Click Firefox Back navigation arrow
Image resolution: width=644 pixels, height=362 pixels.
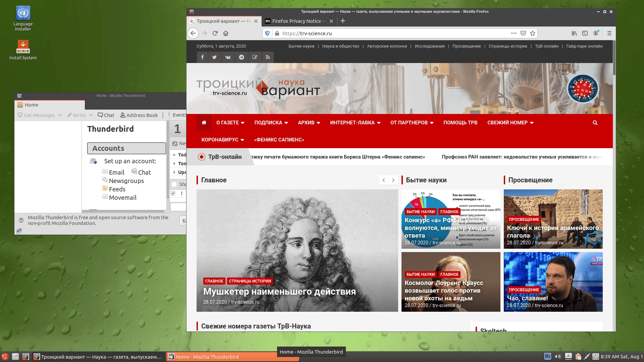(193, 33)
